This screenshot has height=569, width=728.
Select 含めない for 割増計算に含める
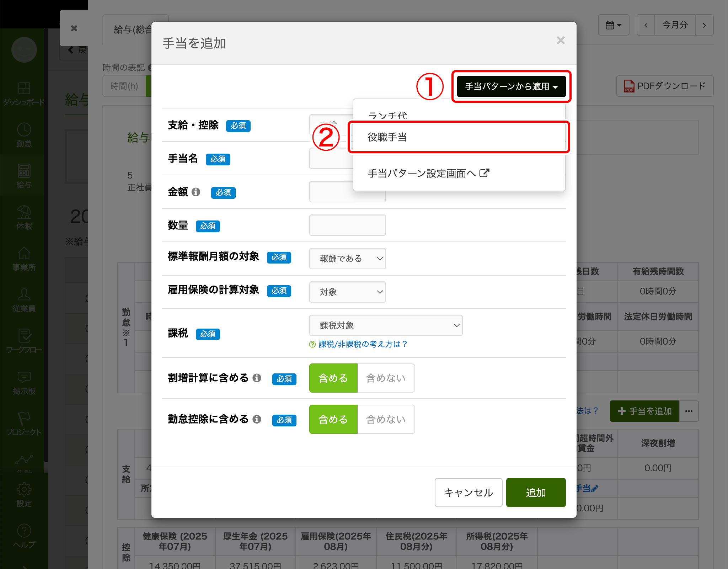coord(386,378)
